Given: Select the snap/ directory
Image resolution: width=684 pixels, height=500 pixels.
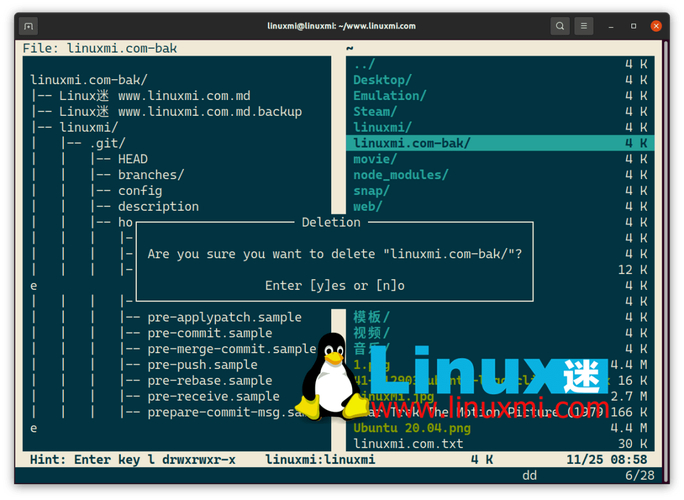Looking at the screenshot, I should (500, 190).
